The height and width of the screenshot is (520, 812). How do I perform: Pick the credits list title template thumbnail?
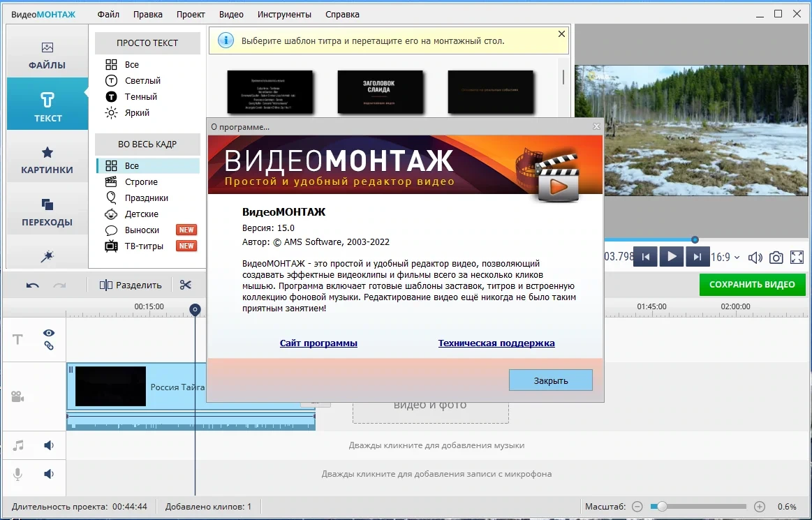[270, 91]
